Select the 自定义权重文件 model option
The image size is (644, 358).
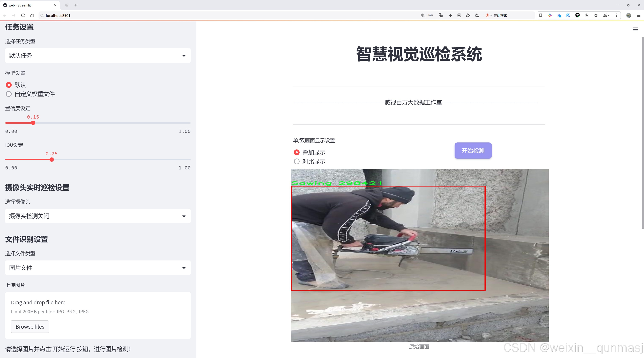tap(9, 94)
